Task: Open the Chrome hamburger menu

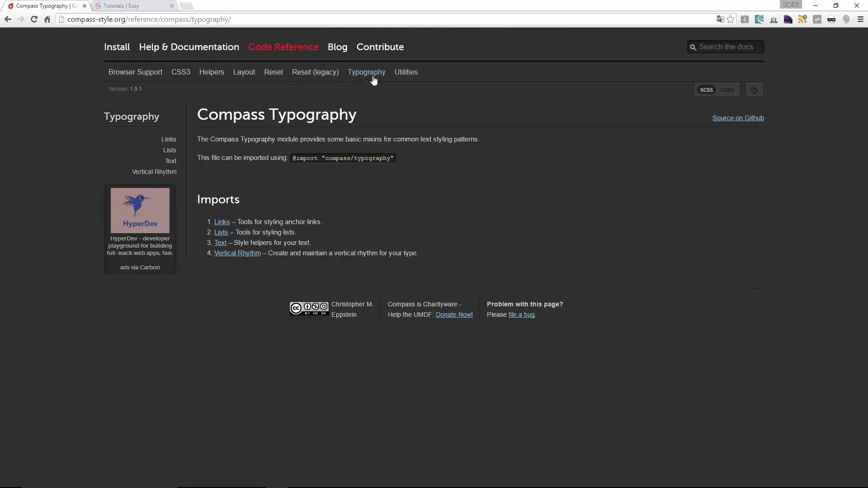Action: pos(860,19)
